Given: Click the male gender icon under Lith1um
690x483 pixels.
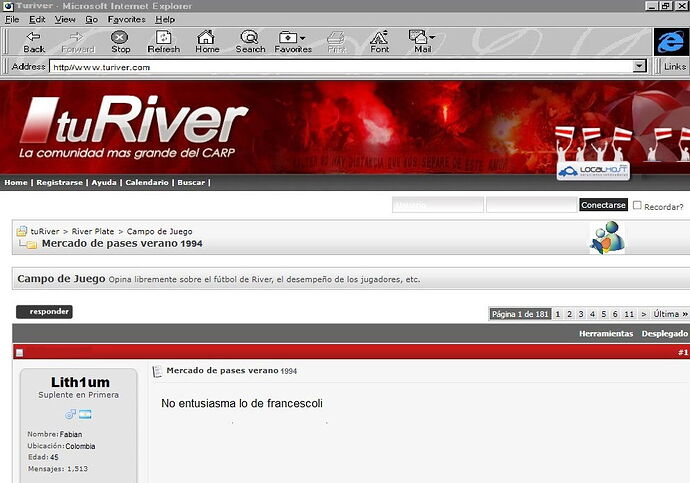Looking at the screenshot, I should [70, 414].
